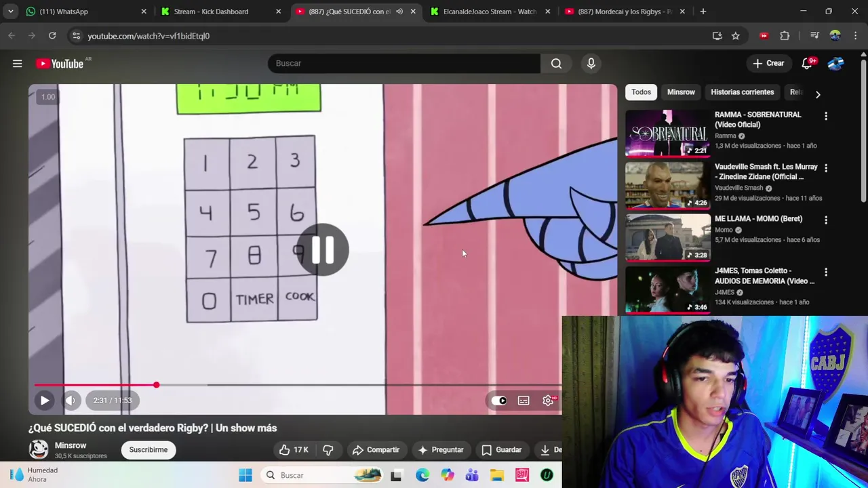868x488 pixels.
Task: Open the player settings gear
Action: tap(548, 401)
